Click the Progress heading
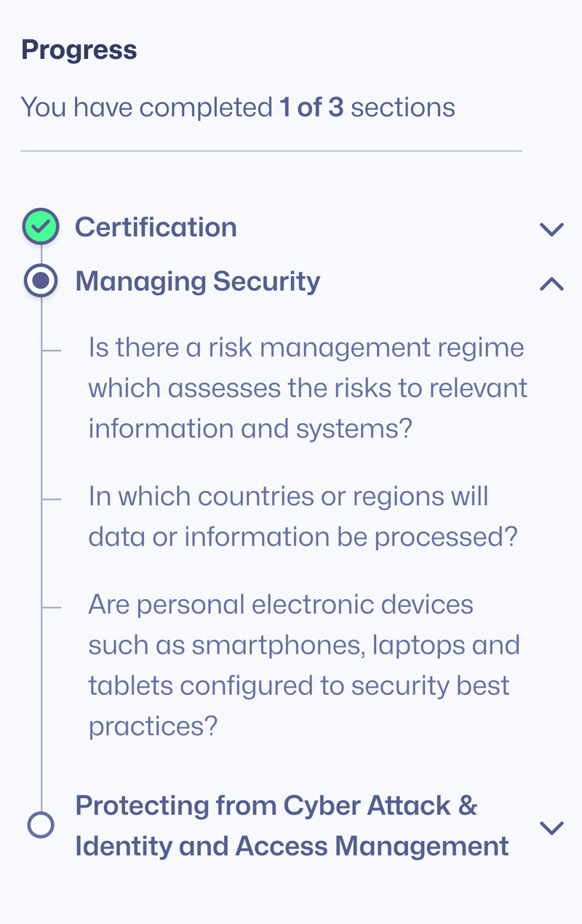 coord(79,49)
